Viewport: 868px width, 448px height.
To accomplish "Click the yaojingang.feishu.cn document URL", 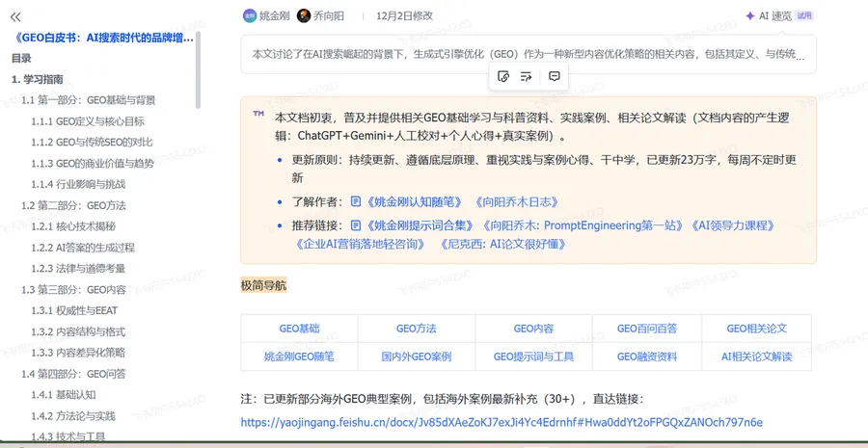I will (x=502, y=423).
